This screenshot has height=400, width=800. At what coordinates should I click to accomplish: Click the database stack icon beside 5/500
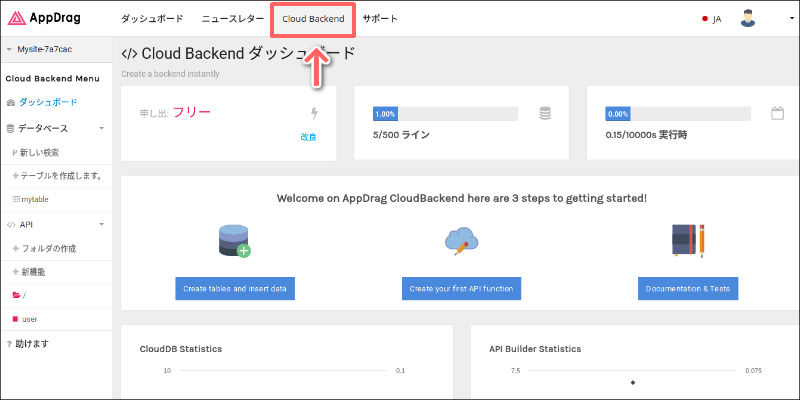tap(545, 113)
